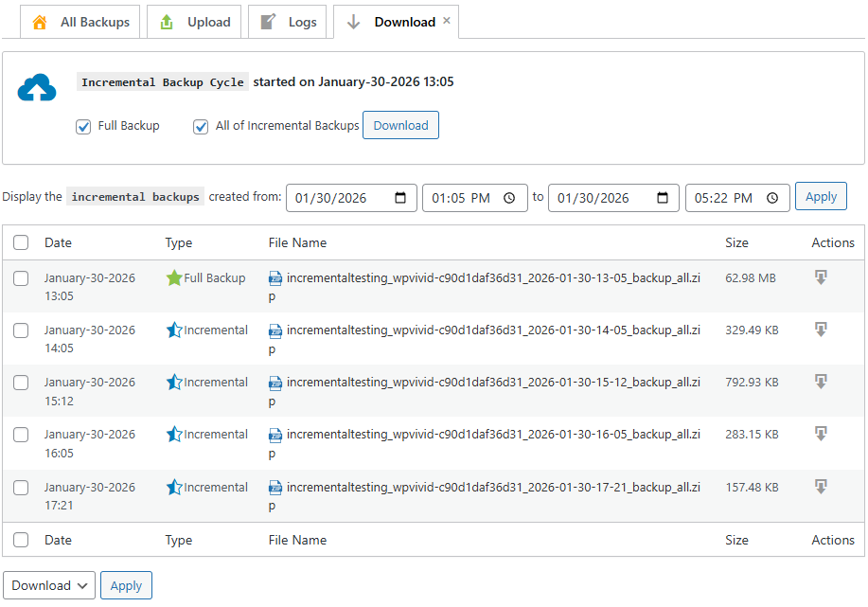The image size is (868, 607).
Task: Uncheck the Full Backup checkbox
Action: [83, 126]
